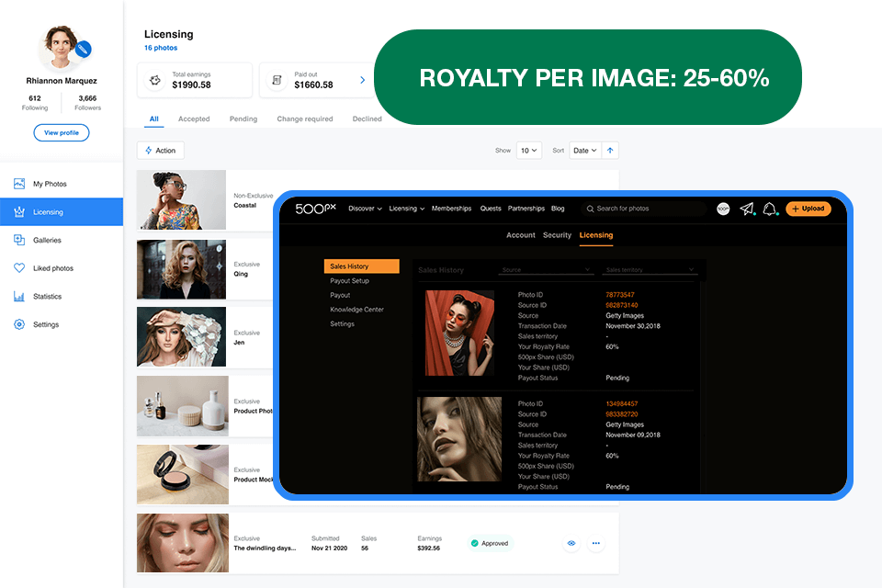
Task: Expand the Licensing menu in top navbar
Action: pos(407,209)
